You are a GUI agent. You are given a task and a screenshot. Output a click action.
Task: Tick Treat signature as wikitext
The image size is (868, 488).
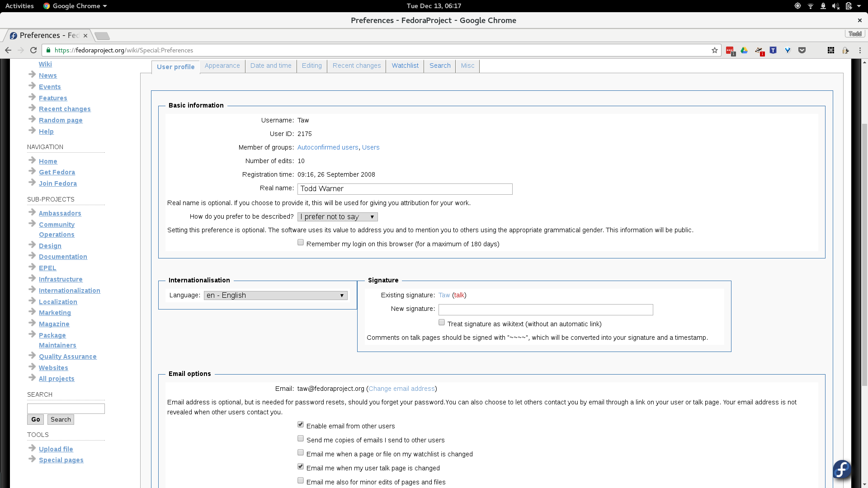(x=442, y=323)
